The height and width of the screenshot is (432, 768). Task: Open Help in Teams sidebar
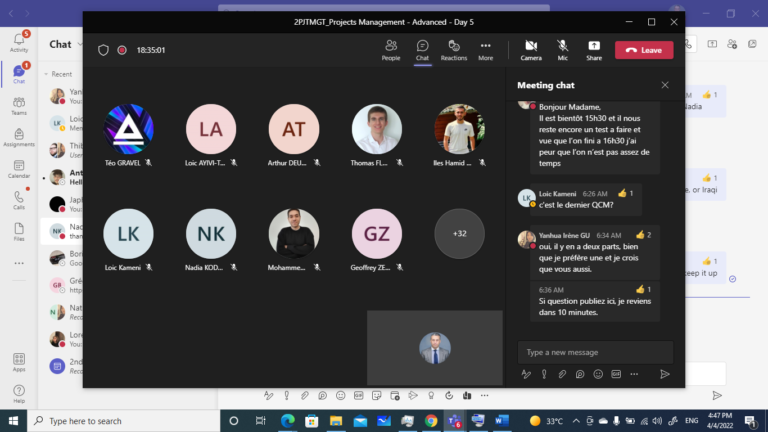[x=19, y=394]
